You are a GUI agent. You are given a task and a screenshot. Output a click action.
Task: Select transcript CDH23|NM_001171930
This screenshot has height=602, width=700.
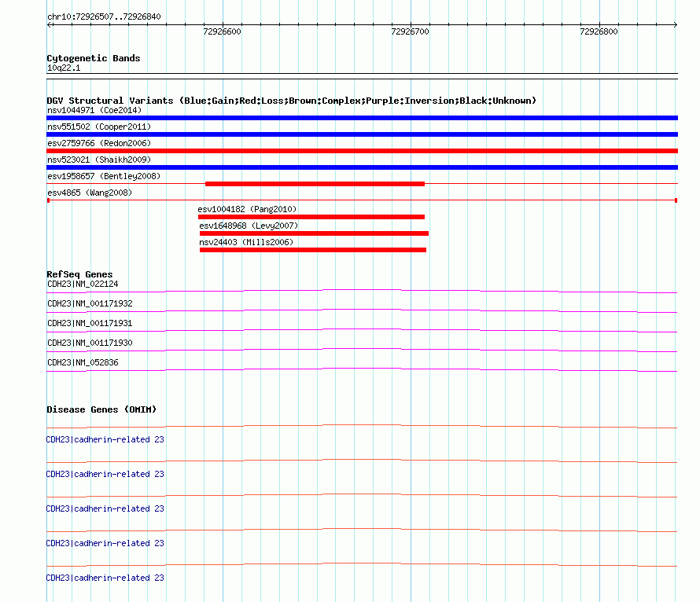tap(90, 343)
